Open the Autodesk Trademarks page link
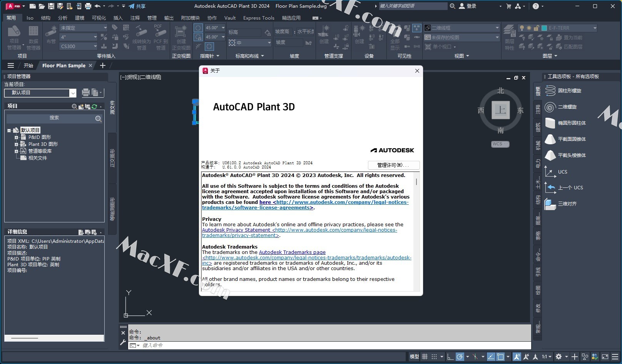 tap(292, 252)
